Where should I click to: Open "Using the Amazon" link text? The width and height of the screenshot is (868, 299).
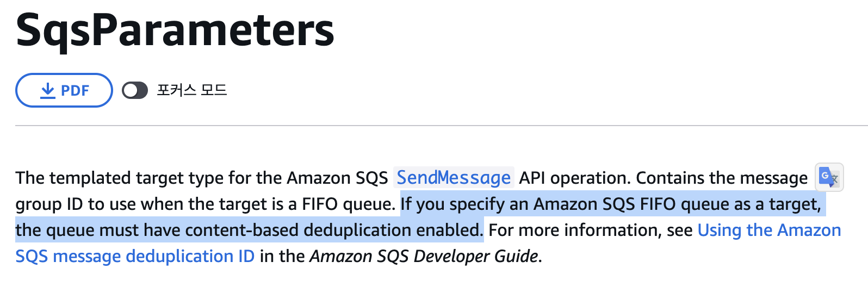pyautogui.click(x=769, y=230)
